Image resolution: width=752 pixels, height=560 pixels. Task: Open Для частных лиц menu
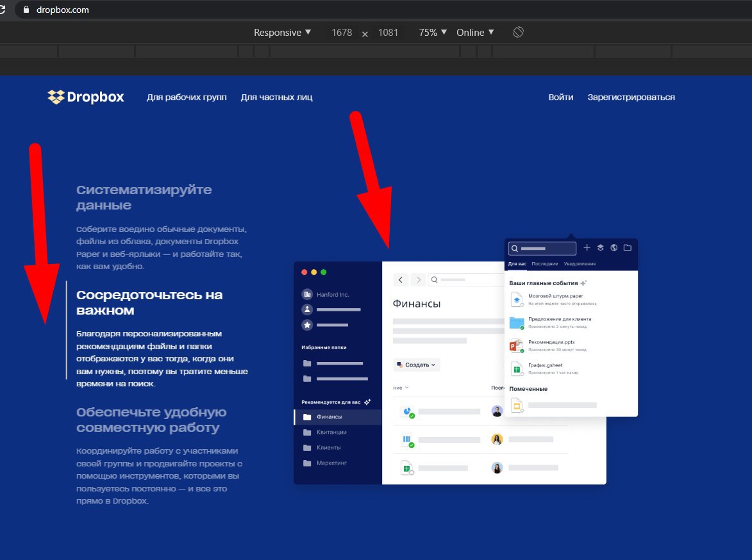click(276, 97)
